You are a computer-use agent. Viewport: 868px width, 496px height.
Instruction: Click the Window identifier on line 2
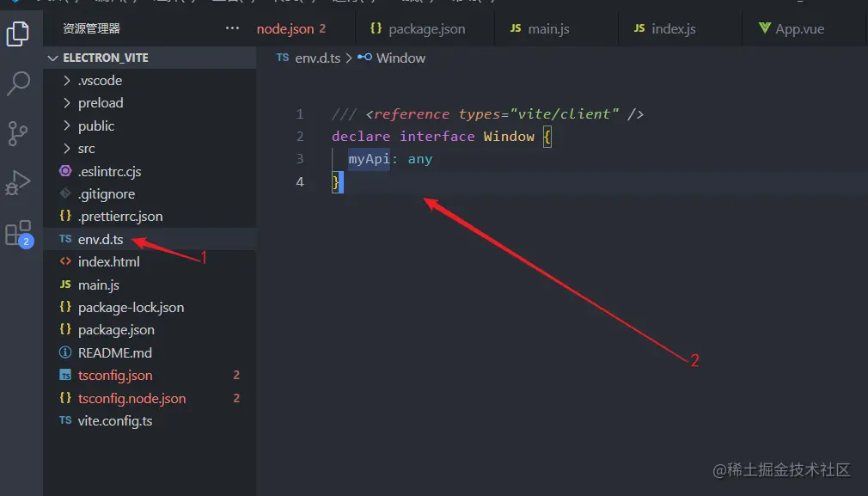point(509,136)
